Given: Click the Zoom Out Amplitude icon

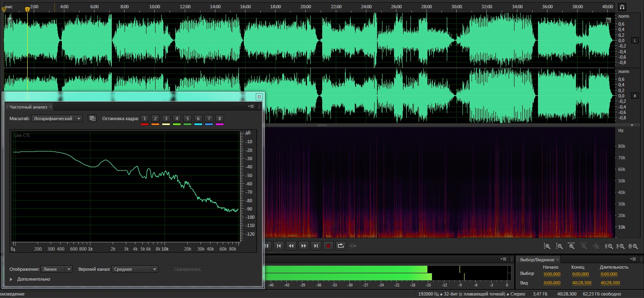Looking at the screenshot, I should tap(559, 246).
